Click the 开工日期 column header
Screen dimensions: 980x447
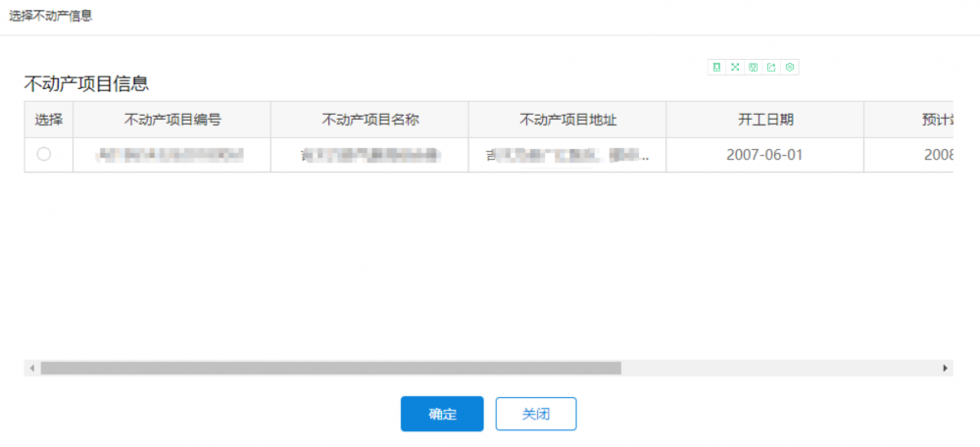click(765, 121)
